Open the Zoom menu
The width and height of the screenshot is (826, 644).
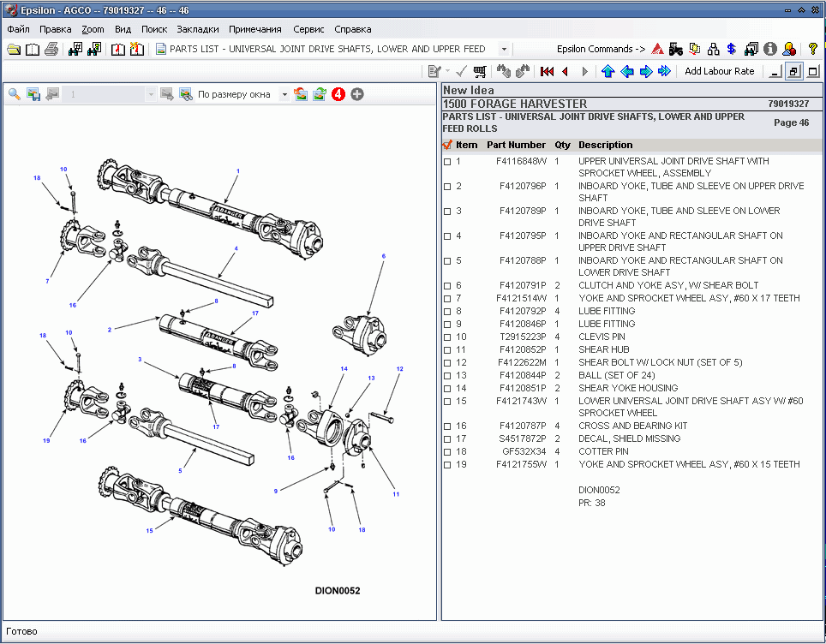pos(93,28)
